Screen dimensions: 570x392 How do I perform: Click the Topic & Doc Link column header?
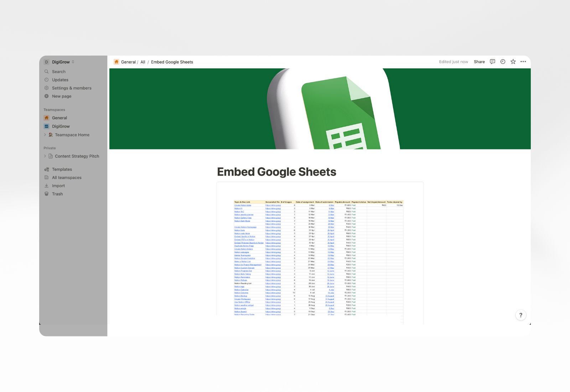[242, 202]
